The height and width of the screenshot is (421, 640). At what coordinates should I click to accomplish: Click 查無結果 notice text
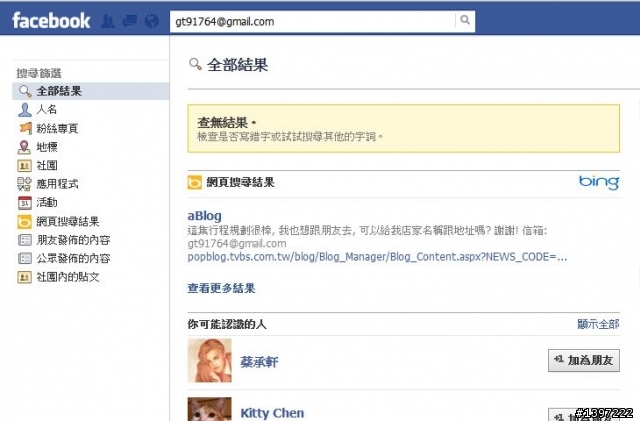pos(226,122)
